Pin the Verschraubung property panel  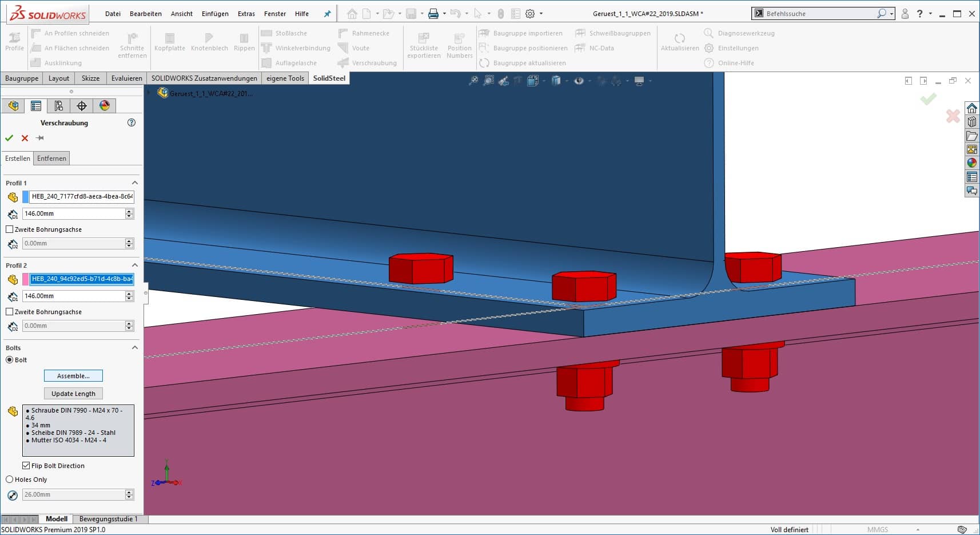click(39, 138)
